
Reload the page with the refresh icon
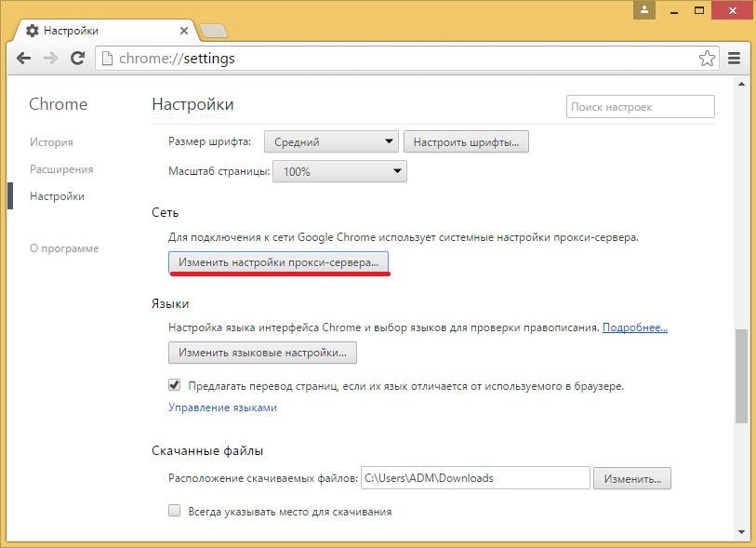[x=77, y=59]
